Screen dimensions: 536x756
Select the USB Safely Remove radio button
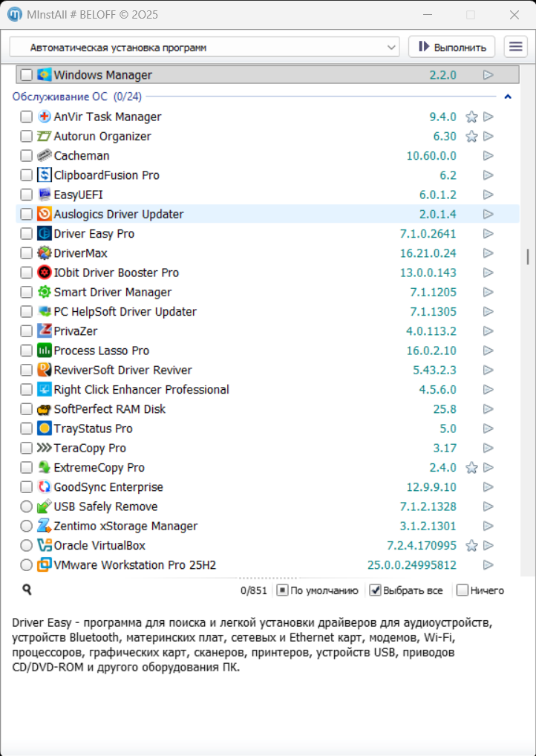(x=27, y=506)
